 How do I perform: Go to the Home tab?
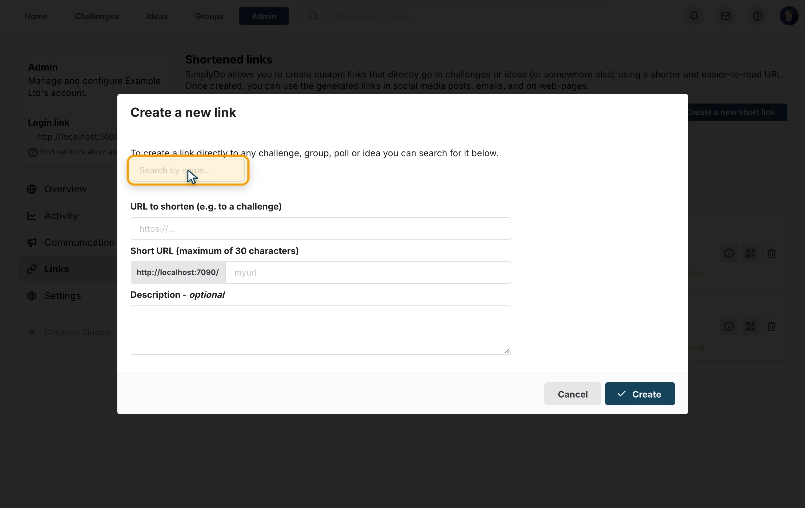point(36,16)
